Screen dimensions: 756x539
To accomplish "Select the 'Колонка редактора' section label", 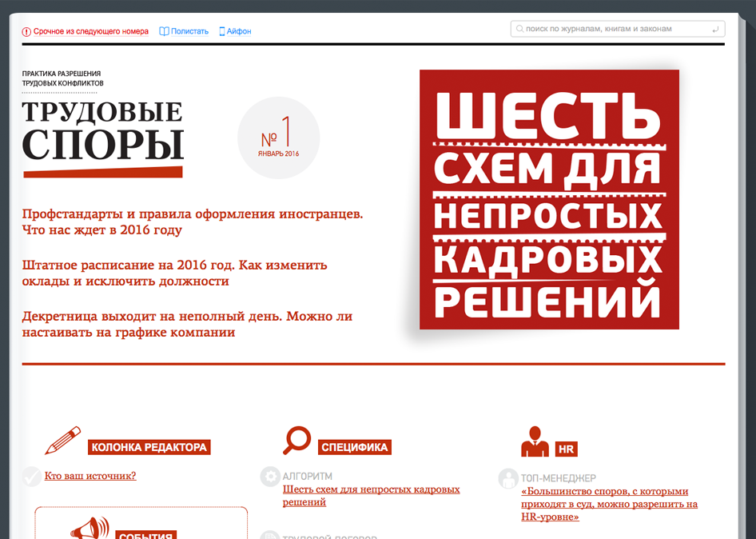I will pyautogui.click(x=149, y=447).
